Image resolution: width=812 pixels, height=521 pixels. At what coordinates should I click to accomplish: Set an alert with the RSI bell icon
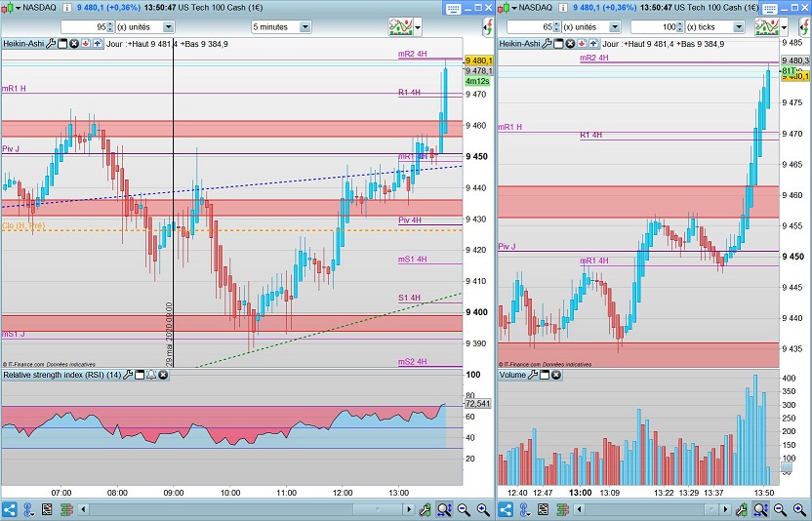(151, 375)
